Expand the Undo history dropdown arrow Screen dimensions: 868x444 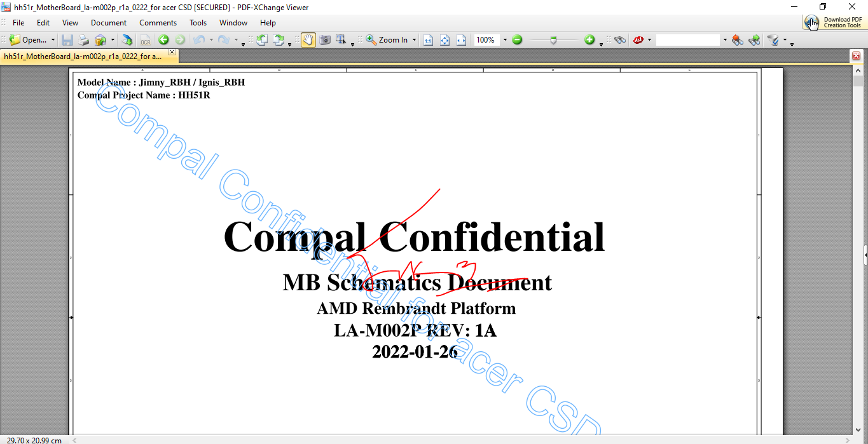[x=211, y=40]
